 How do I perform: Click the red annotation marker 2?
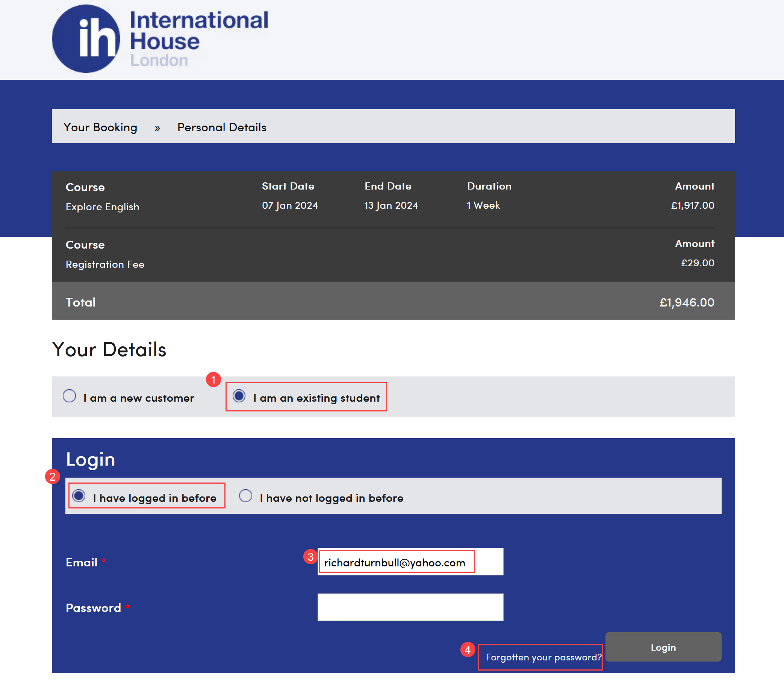pos(53,476)
